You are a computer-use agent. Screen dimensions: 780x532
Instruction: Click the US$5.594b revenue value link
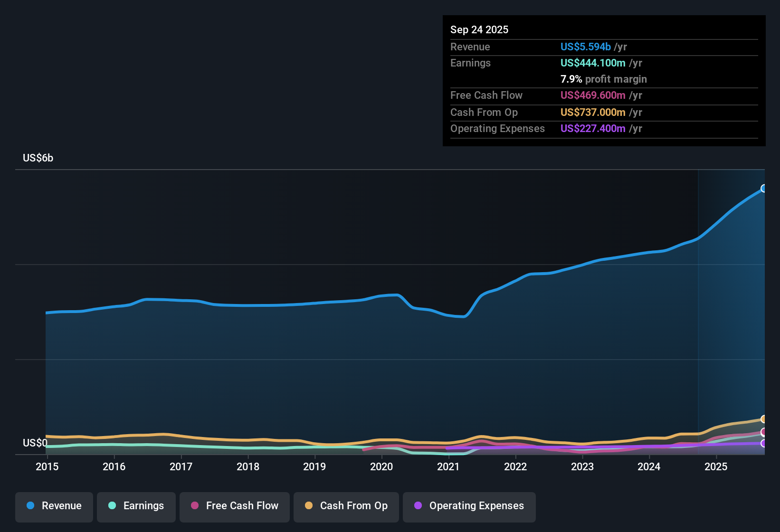pyautogui.click(x=585, y=47)
